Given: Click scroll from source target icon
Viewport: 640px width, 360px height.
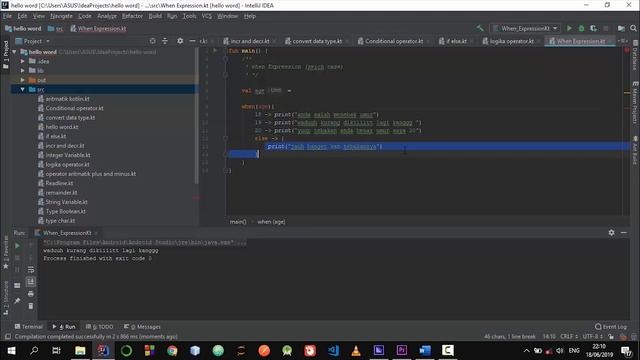Looking at the screenshot, I should pyautogui.click(x=152, y=41).
